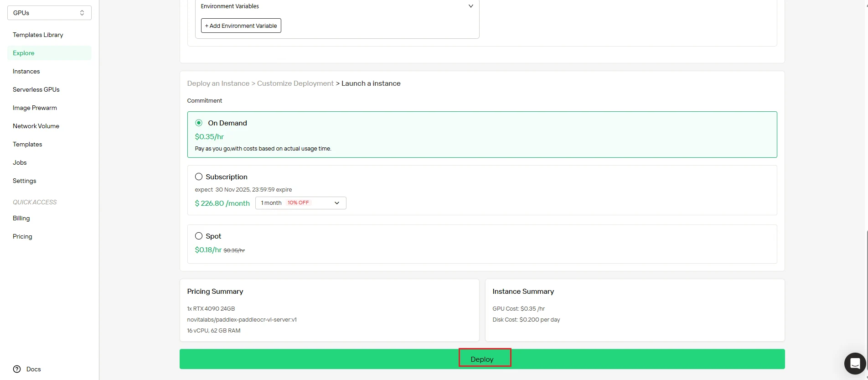Click the $0.35/hr On Demand price

click(x=209, y=136)
